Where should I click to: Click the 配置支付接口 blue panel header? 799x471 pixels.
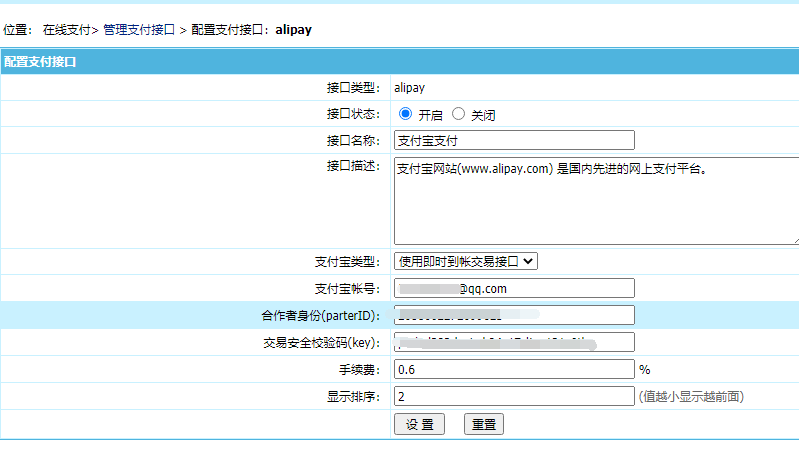point(400,62)
